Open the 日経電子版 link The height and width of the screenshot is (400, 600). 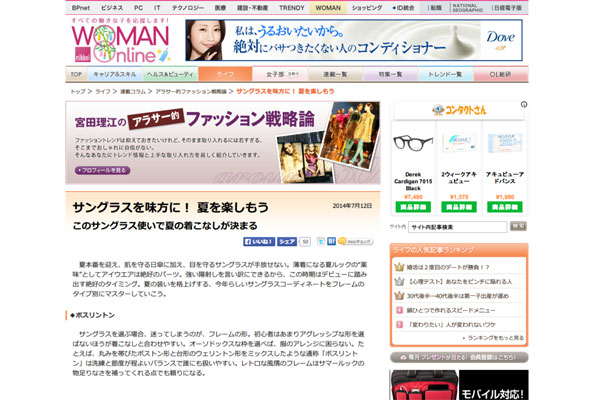[x=507, y=8]
